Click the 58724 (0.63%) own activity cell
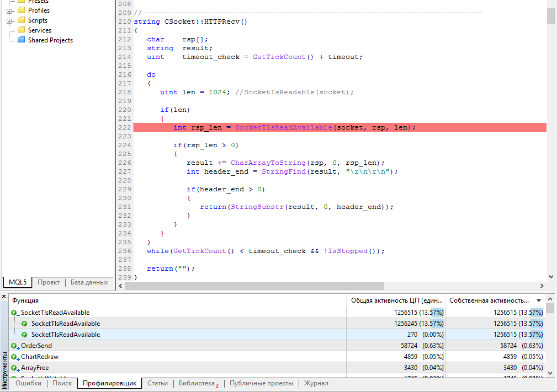Screen dimensions: 557x392 496,346
